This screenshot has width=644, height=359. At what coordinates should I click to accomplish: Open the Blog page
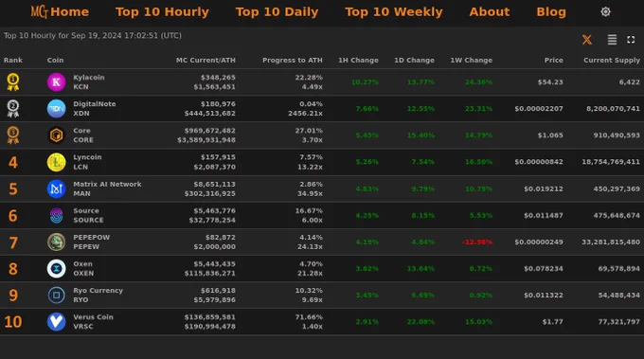coord(551,12)
